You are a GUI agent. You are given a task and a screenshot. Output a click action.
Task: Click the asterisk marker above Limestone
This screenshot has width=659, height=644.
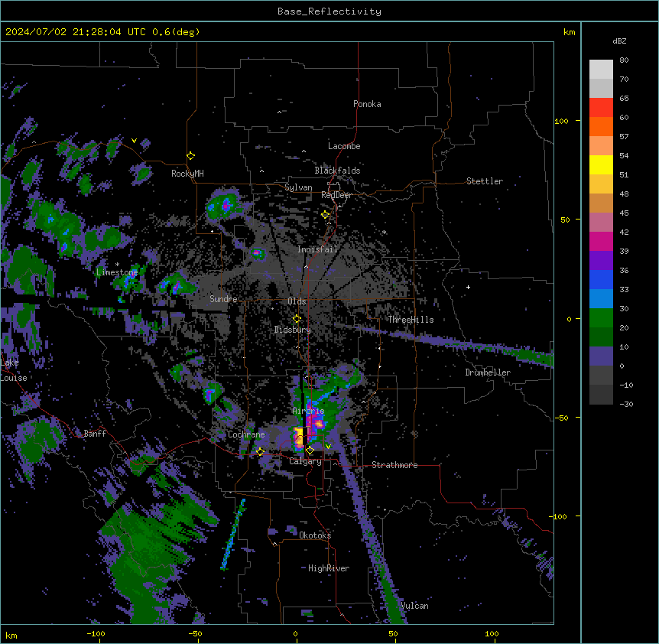(x=117, y=265)
